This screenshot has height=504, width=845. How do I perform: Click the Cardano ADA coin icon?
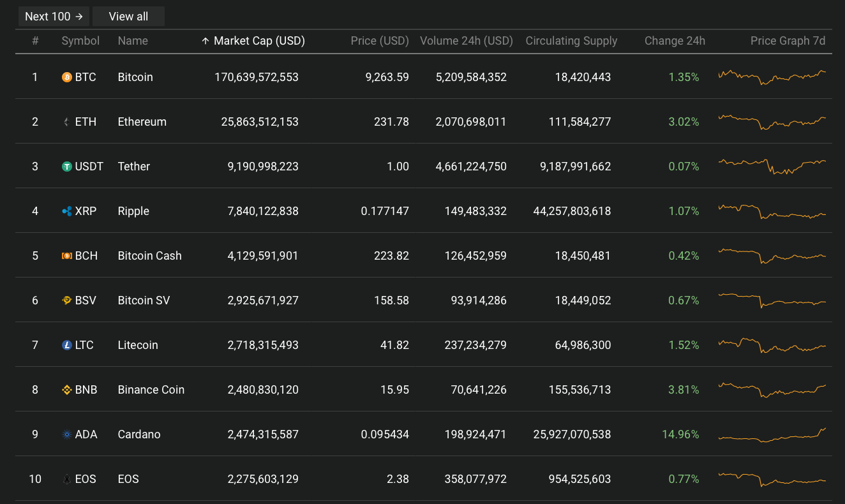(x=67, y=434)
